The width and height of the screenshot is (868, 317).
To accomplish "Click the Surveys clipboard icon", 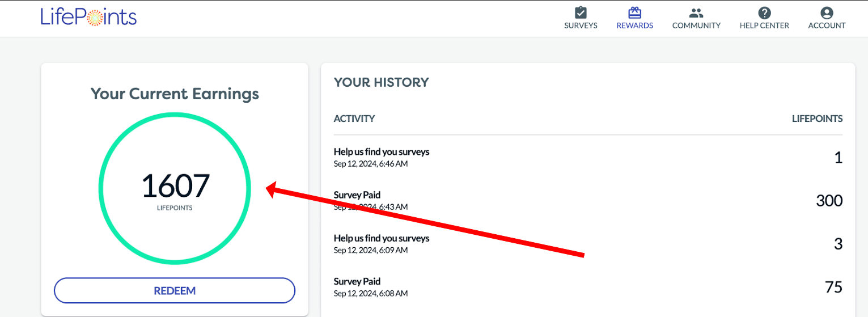I will point(581,12).
